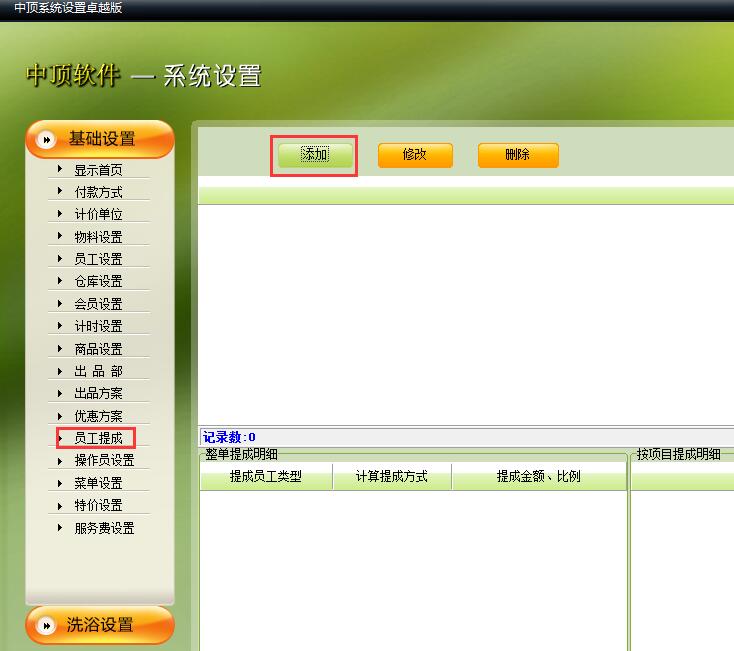Open 商品设置 item

[98, 349]
